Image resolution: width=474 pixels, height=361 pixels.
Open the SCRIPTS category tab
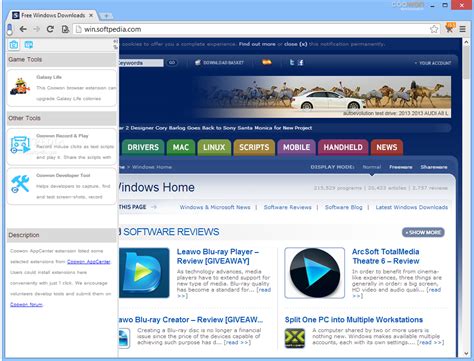pyautogui.click(x=254, y=147)
